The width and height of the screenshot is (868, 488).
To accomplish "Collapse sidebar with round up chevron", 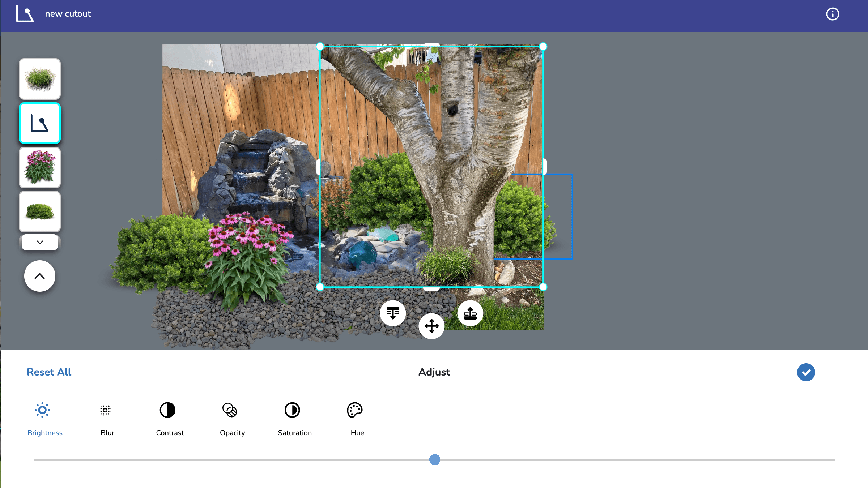I will (40, 276).
